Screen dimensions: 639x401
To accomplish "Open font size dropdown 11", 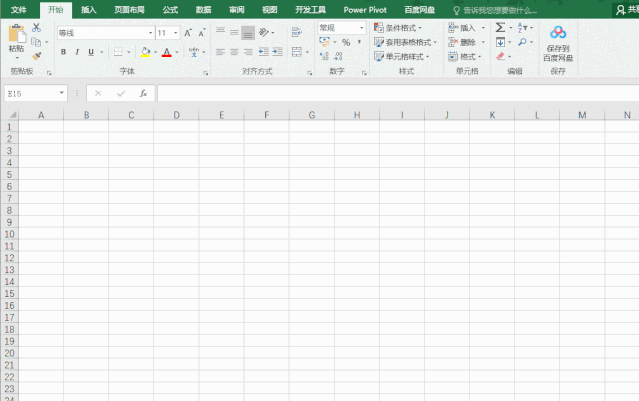I will pos(176,33).
